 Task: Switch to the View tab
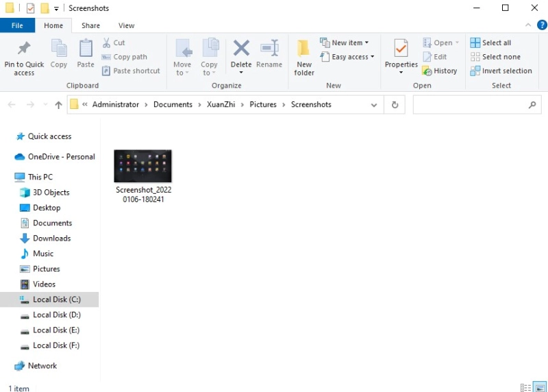click(127, 25)
